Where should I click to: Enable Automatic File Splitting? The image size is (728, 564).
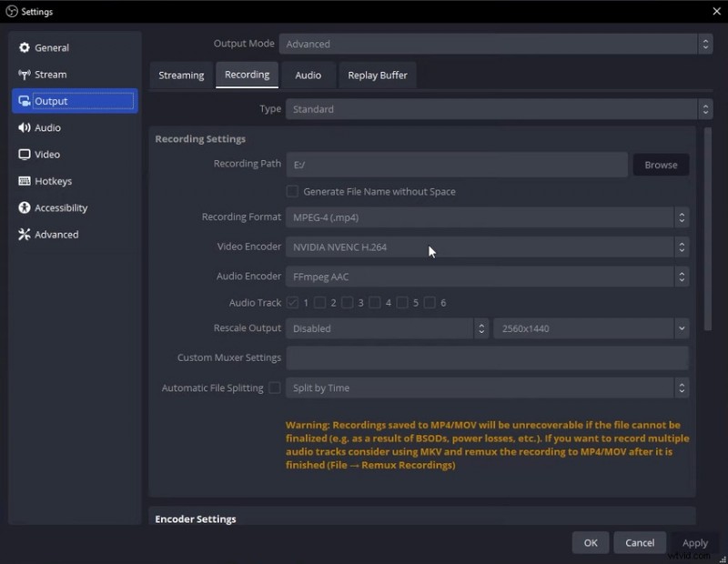coord(276,387)
